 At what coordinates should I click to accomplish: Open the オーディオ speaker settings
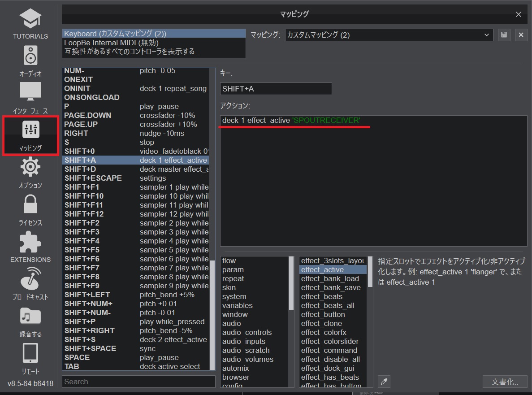pos(30,55)
